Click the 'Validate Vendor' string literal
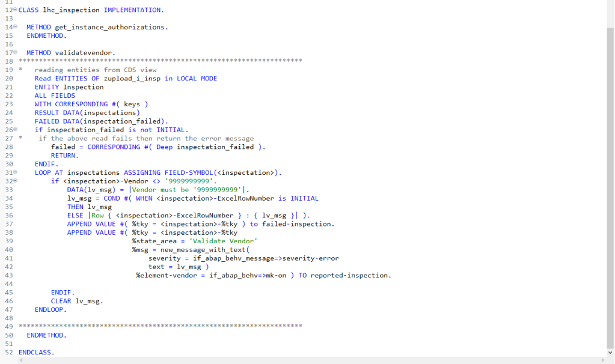The width and height of the screenshot is (615, 364). pyautogui.click(x=215, y=241)
